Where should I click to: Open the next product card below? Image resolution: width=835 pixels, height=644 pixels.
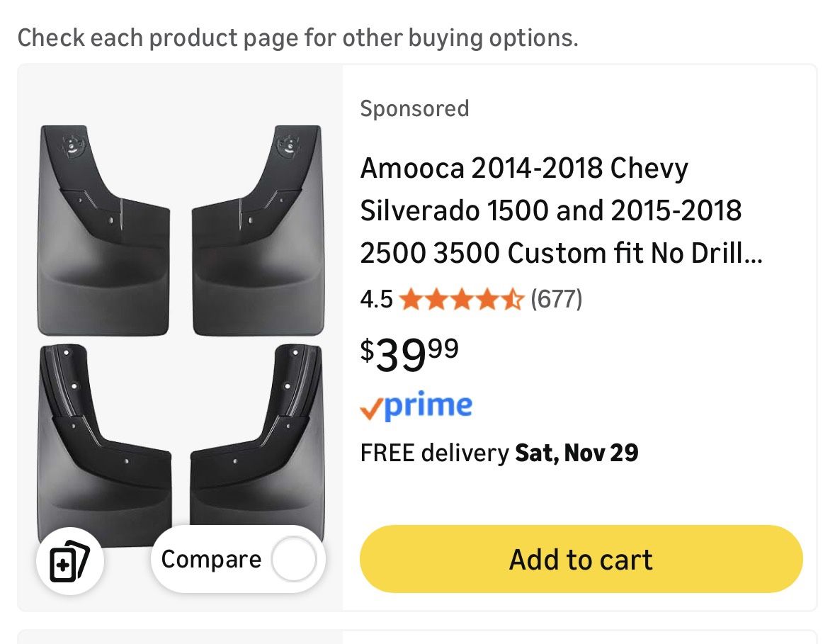coord(417,637)
